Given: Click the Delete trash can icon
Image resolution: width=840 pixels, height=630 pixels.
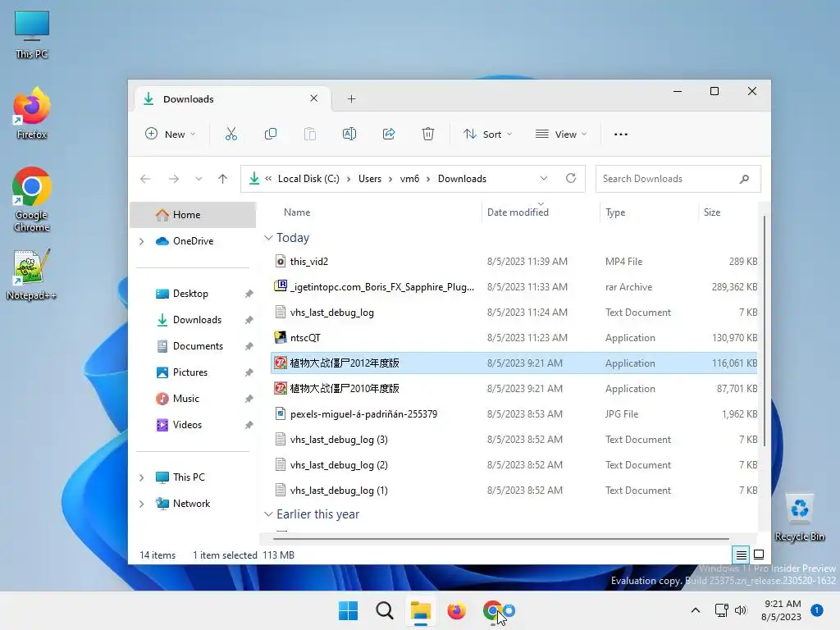Looking at the screenshot, I should click(x=428, y=134).
